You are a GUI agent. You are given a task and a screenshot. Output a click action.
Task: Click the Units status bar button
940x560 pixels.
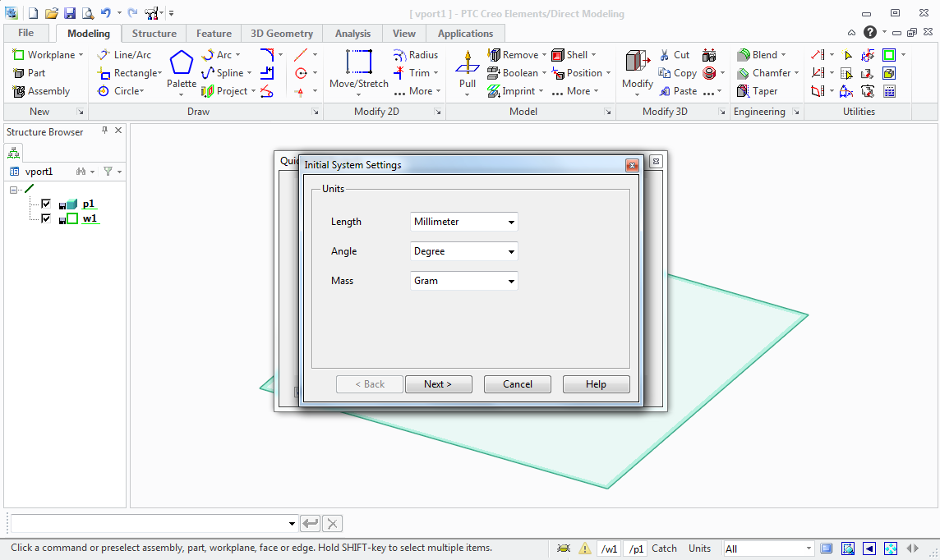(699, 549)
